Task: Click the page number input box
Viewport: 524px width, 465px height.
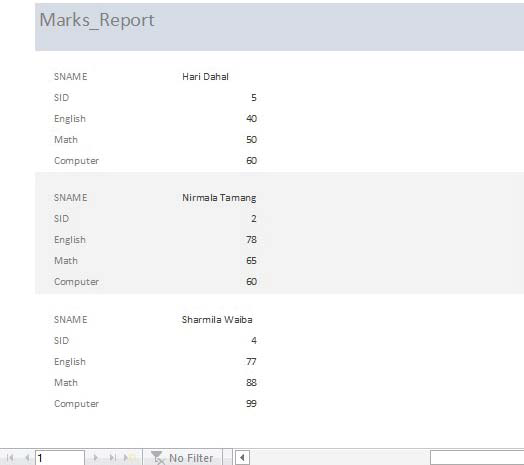Action: 60,458
